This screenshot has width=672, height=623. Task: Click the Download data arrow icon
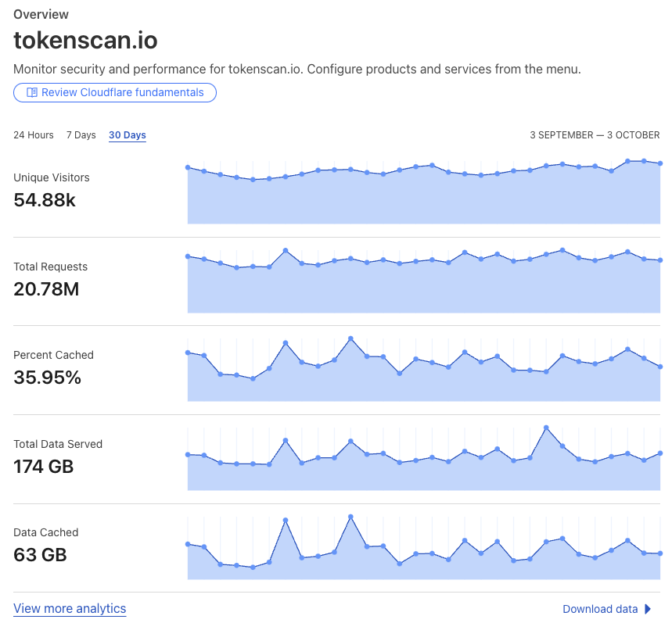coord(648,609)
